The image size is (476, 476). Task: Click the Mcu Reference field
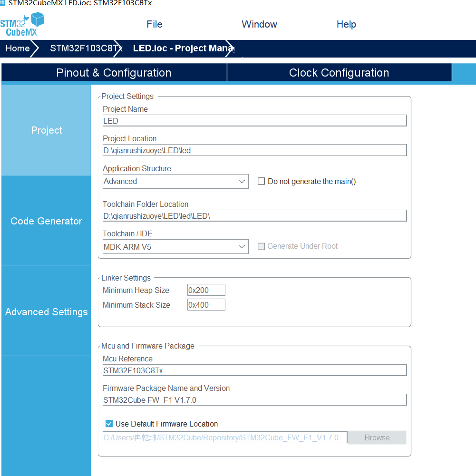tap(254, 370)
